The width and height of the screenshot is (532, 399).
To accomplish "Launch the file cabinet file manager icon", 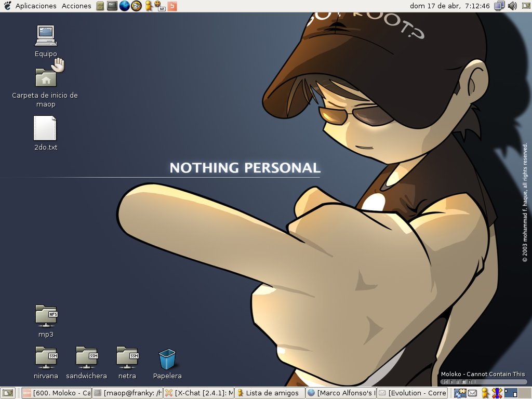I will [100, 6].
